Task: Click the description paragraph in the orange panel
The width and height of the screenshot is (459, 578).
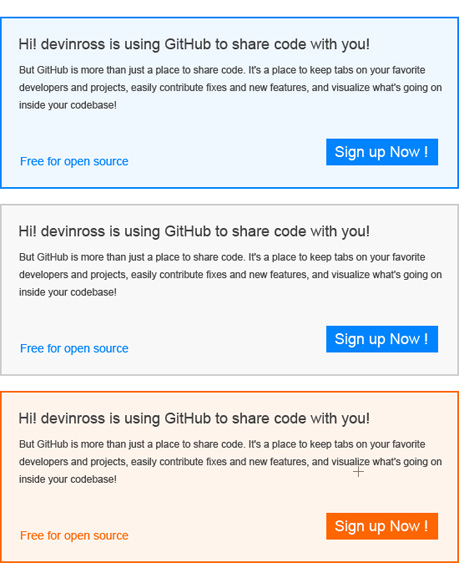Action: [x=230, y=462]
